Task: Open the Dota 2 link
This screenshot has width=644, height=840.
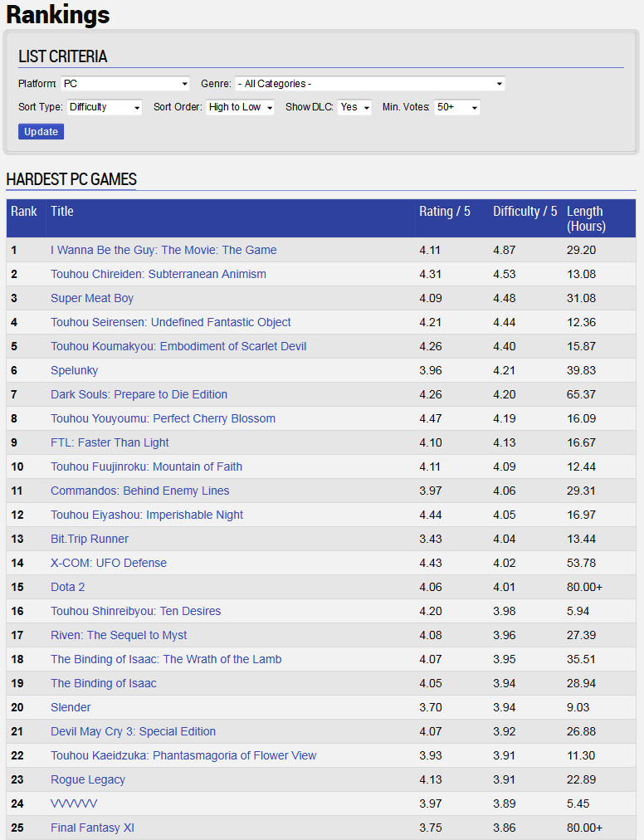Action: coord(67,587)
